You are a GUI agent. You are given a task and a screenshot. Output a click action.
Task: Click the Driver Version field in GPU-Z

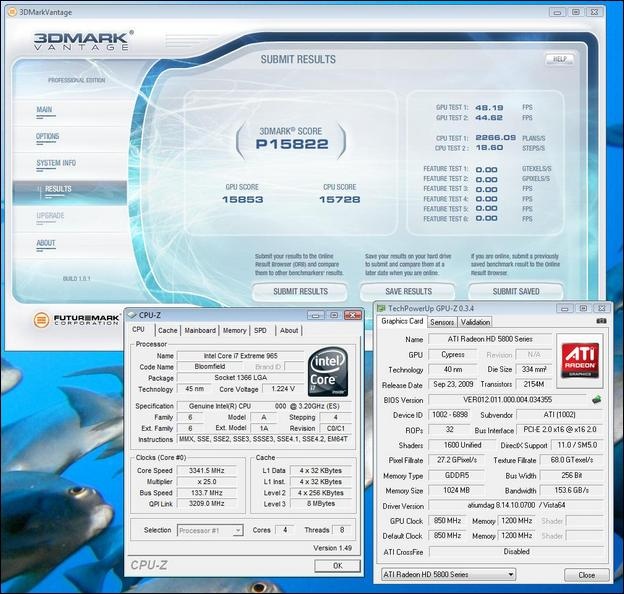516,505
